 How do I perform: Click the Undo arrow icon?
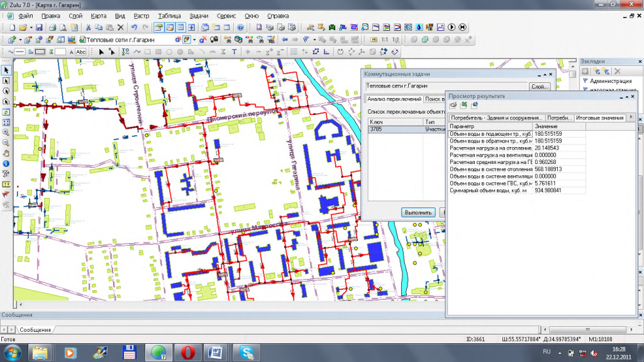click(134, 28)
